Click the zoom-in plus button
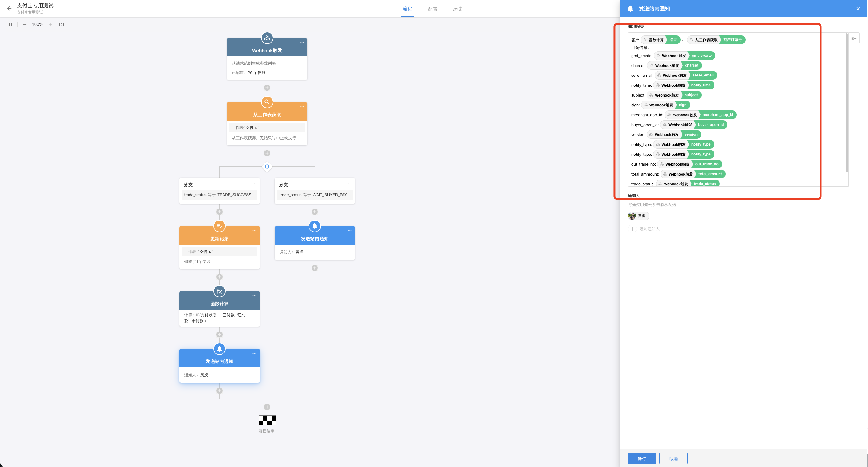This screenshot has height=467, width=868. click(x=51, y=24)
